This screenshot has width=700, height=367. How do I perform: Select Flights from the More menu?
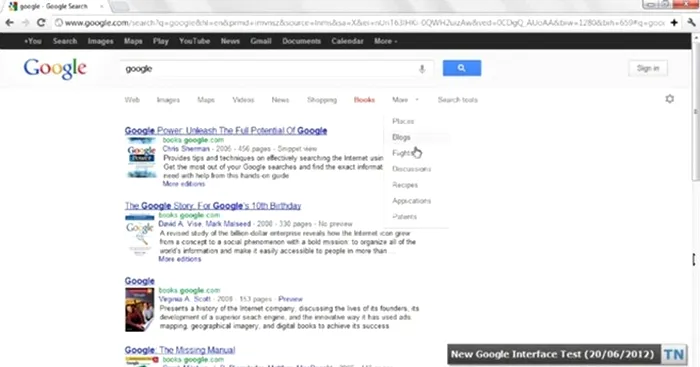pos(403,153)
